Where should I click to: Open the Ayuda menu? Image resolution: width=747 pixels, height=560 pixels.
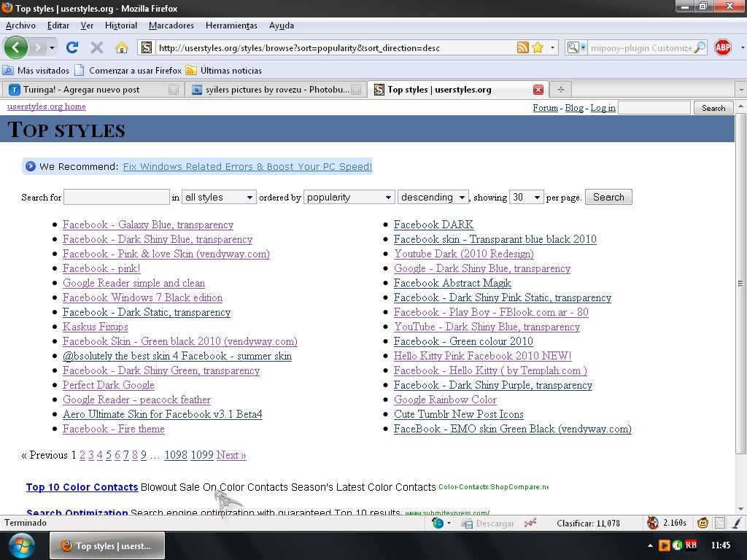281,26
